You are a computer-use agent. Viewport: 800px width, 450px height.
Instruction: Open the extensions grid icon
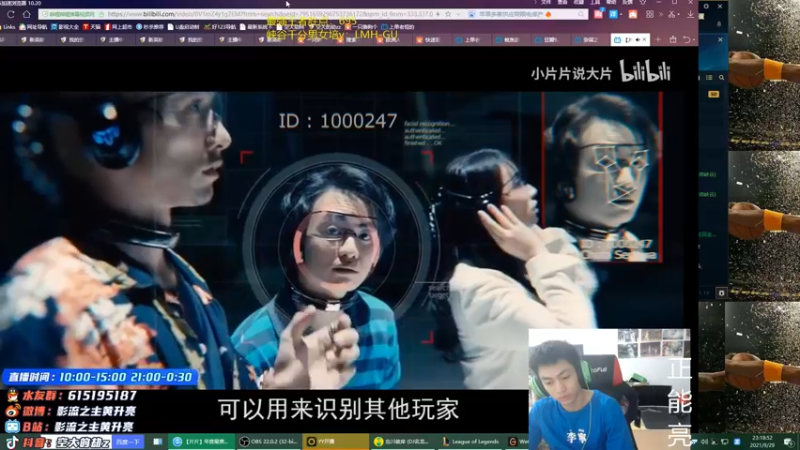pyautogui.click(x=649, y=14)
